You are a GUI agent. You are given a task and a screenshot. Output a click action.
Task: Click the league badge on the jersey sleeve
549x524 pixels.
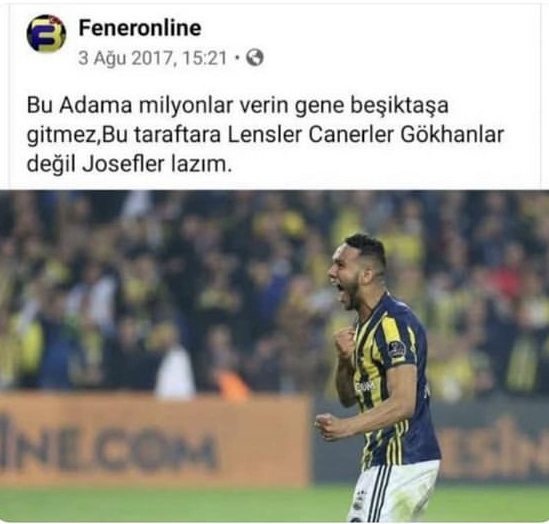pyautogui.click(x=397, y=350)
